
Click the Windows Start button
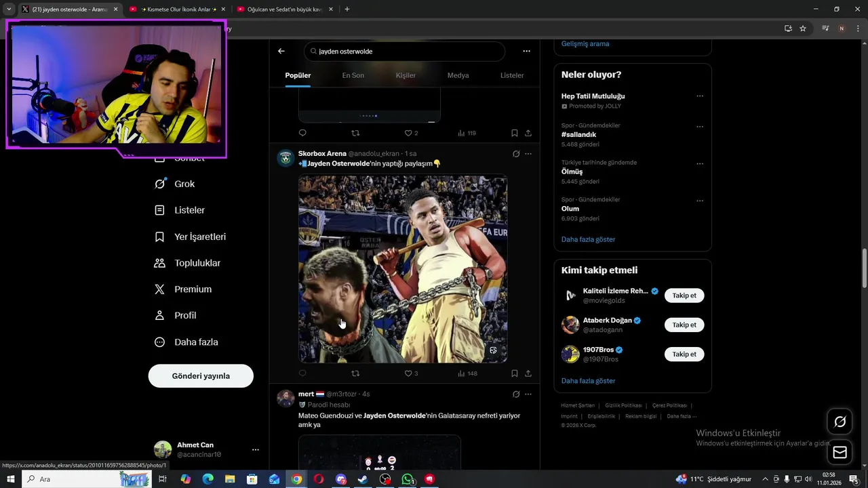(x=11, y=479)
